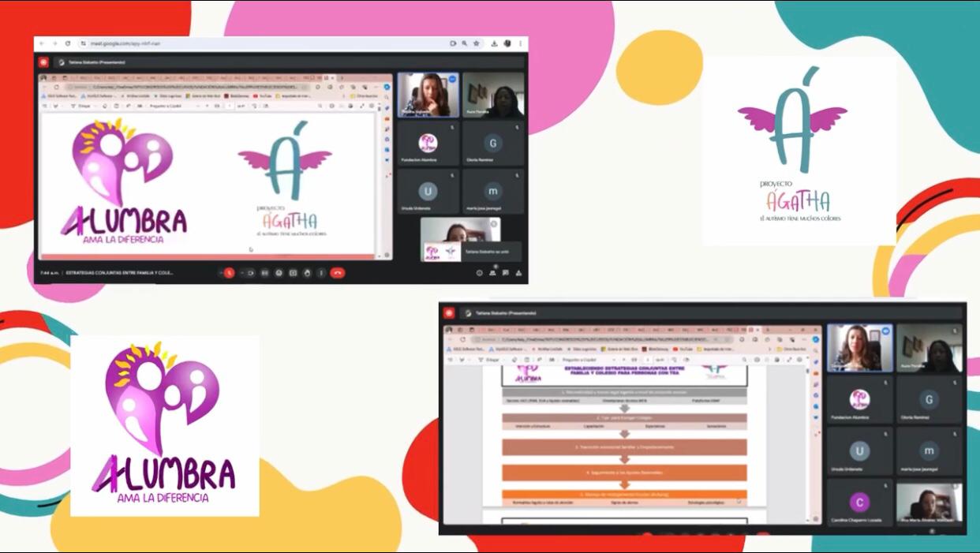Select the presenter's video tile in upper Meet
Image resolution: width=980 pixels, height=553 pixels.
428,95
